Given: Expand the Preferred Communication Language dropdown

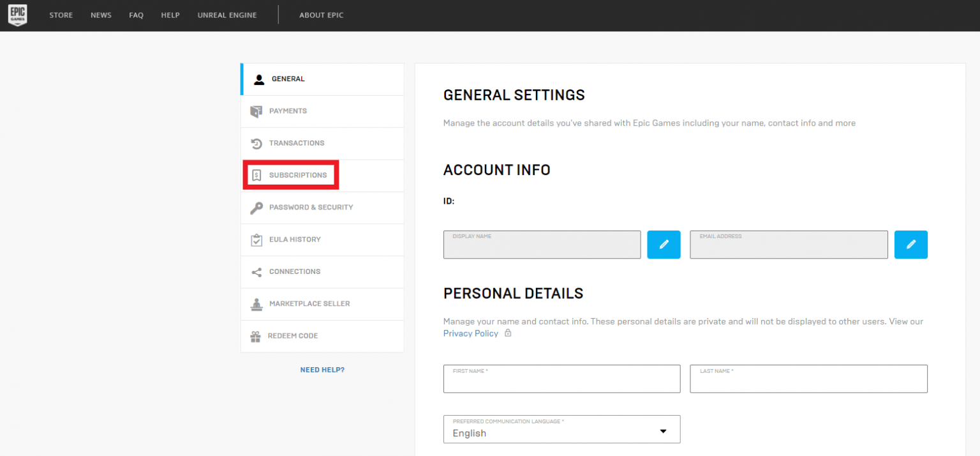Looking at the screenshot, I should pyautogui.click(x=561, y=429).
